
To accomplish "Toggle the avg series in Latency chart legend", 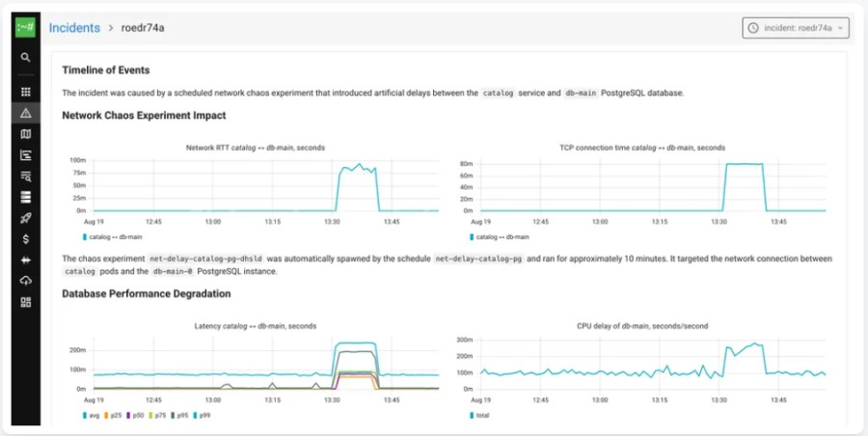I will 91,415.
